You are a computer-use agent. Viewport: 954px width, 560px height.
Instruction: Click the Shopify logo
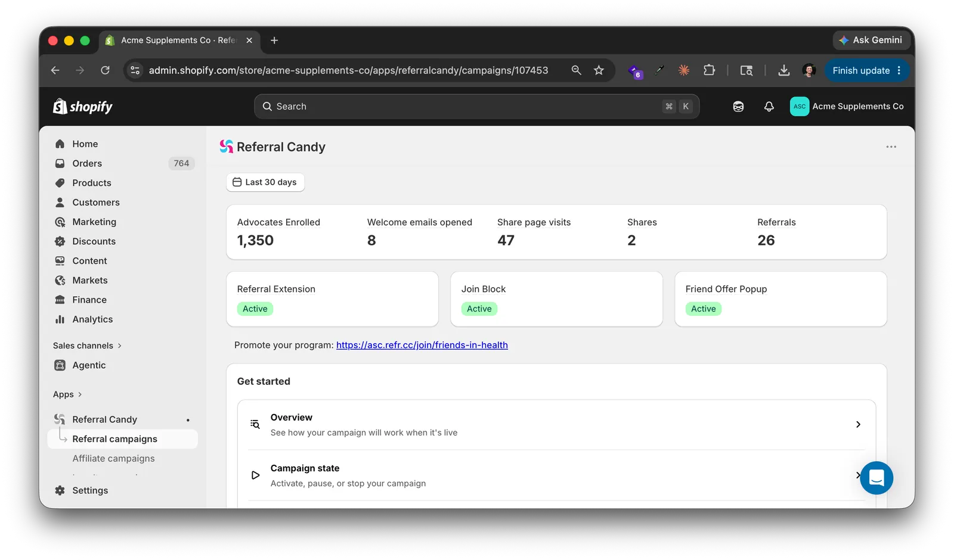[82, 107]
